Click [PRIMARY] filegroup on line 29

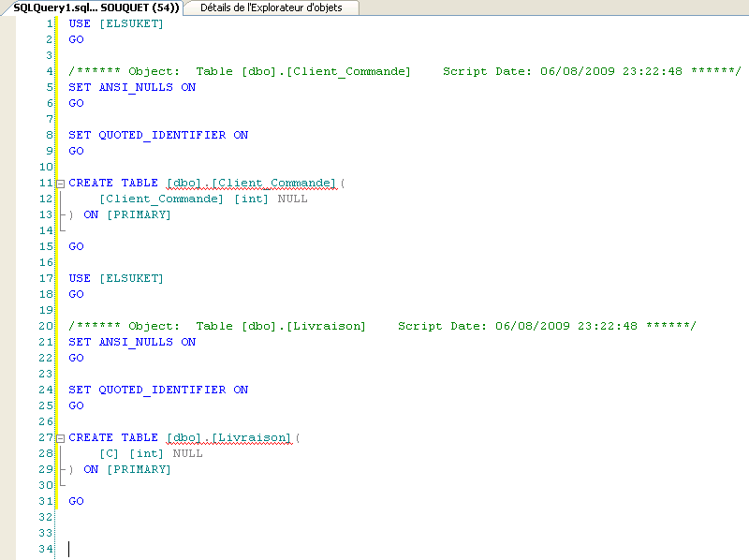[x=139, y=469]
